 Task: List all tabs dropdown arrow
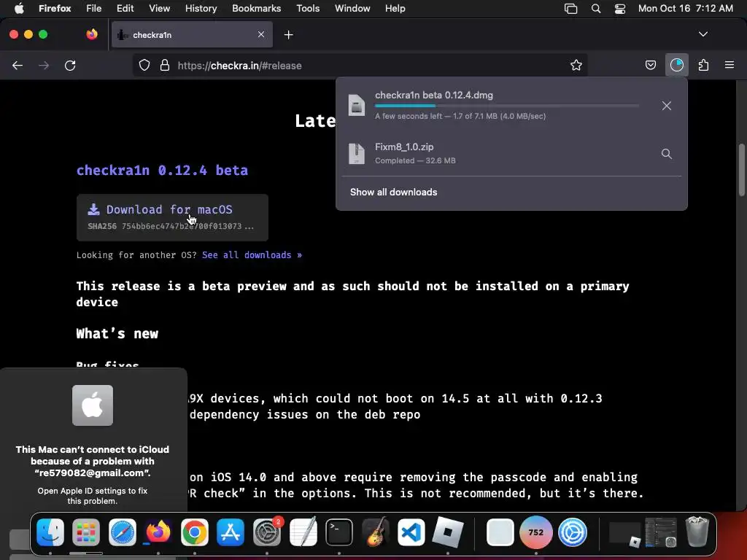703,34
